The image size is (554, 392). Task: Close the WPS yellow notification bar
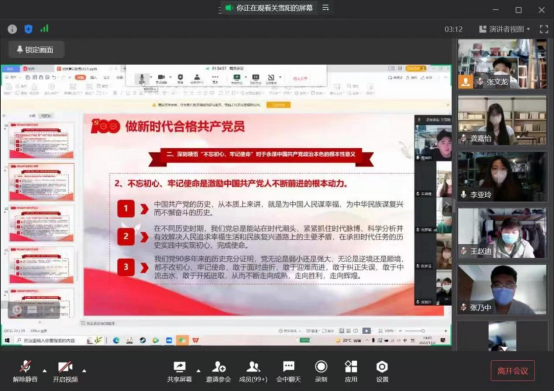pyautogui.click(x=448, y=105)
